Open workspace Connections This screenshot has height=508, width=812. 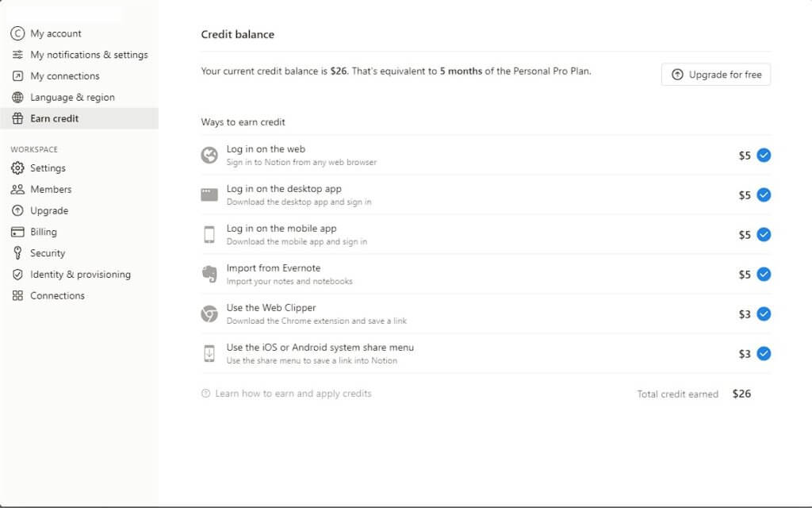coord(79,295)
